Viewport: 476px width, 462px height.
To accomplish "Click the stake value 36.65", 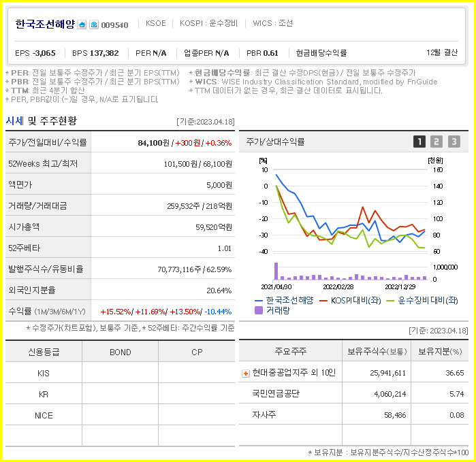I will pyautogui.click(x=455, y=373).
